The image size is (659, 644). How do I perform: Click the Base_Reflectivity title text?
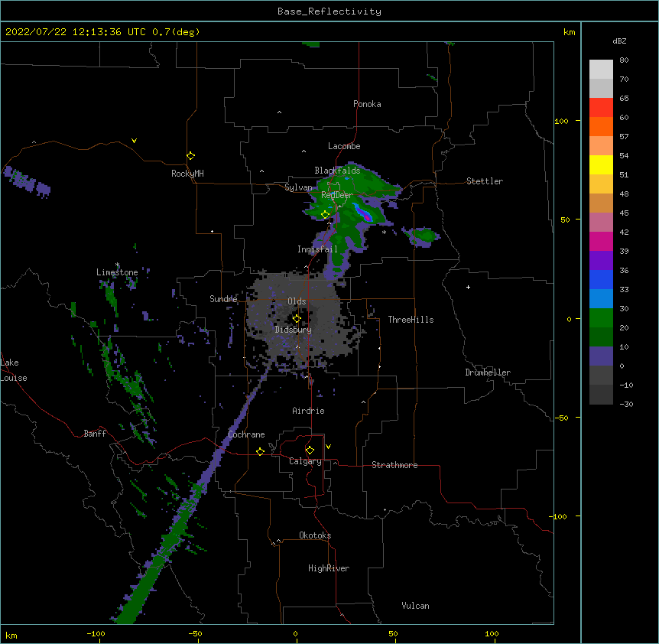[329, 11]
